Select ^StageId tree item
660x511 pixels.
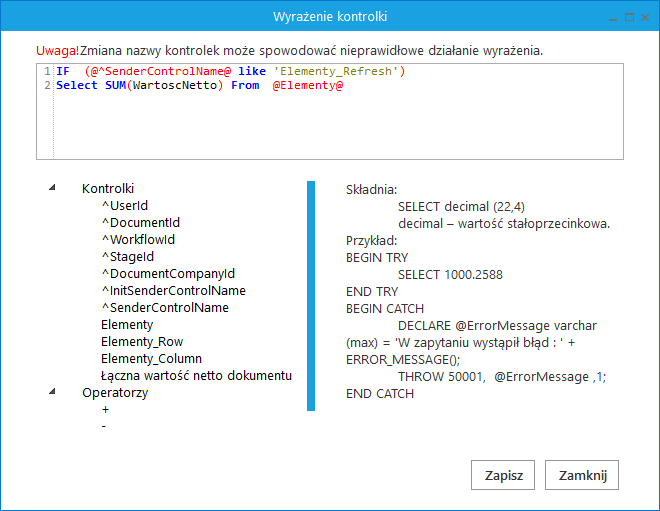[x=128, y=256]
